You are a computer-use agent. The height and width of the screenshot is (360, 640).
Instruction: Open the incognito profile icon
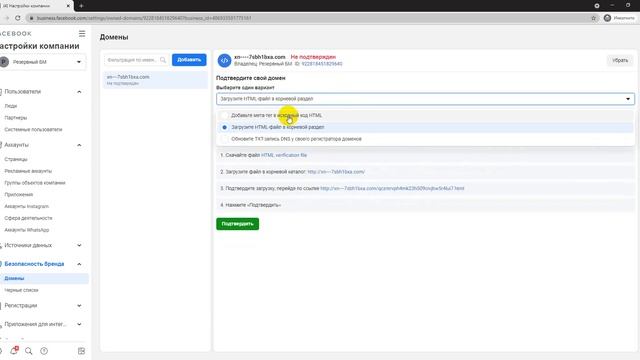[607, 18]
